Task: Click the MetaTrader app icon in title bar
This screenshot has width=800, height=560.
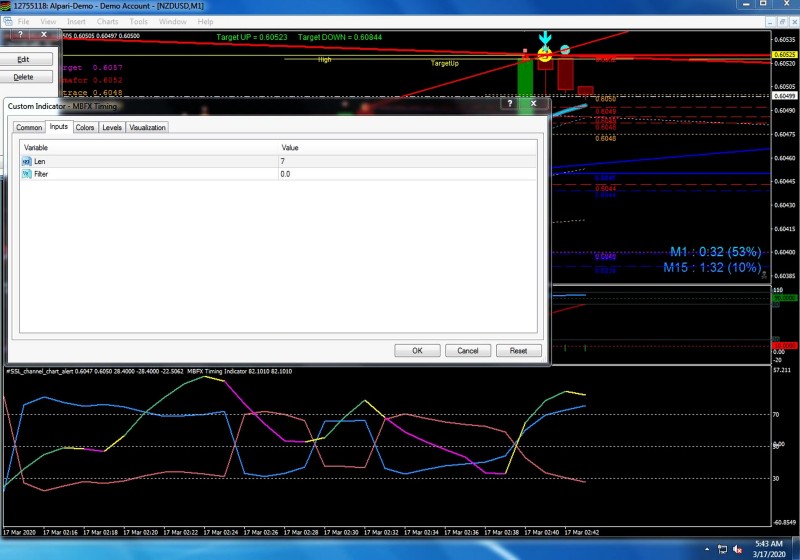Action: click(6, 6)
